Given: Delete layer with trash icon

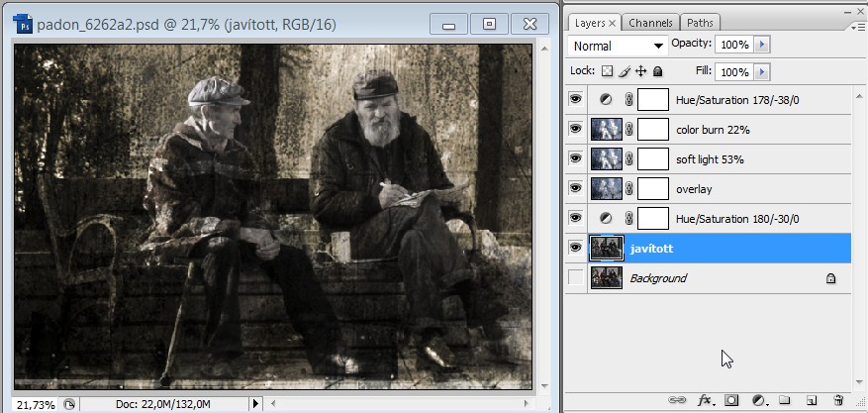Looking at the screenshot, I should coord(838,400).
